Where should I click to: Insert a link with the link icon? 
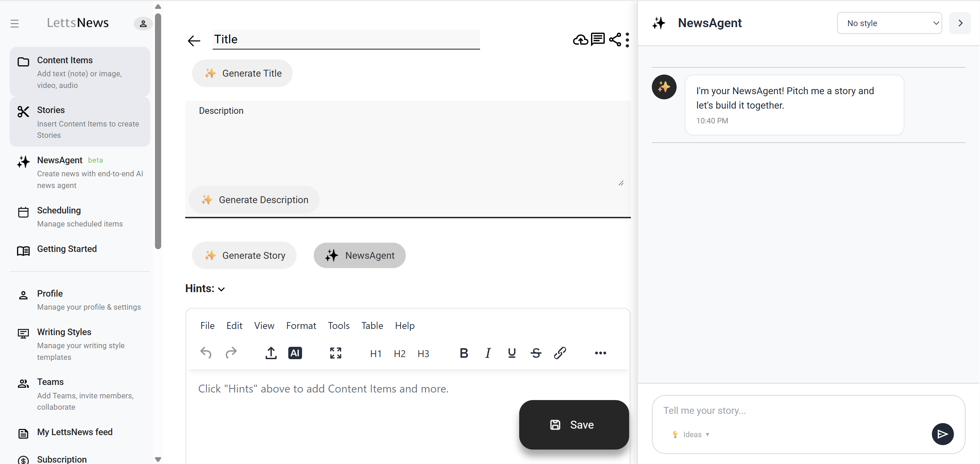point(560,353)
